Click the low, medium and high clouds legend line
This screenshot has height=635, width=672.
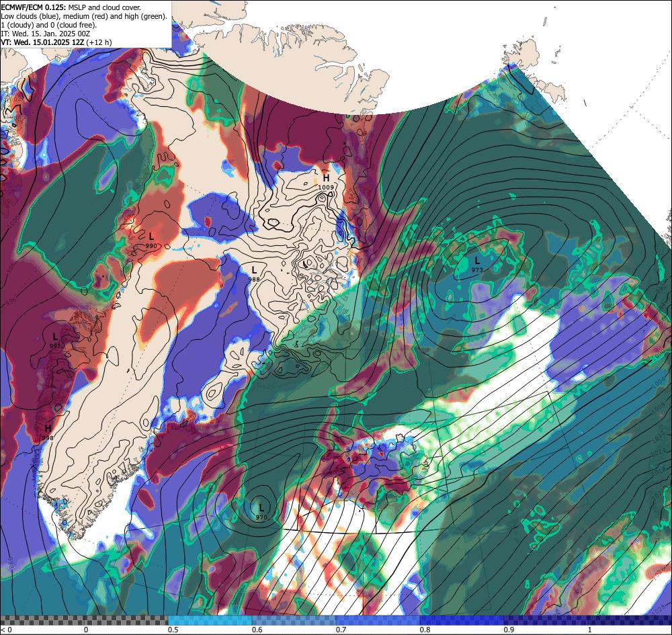pyautogui.click(x=84, y=16)
